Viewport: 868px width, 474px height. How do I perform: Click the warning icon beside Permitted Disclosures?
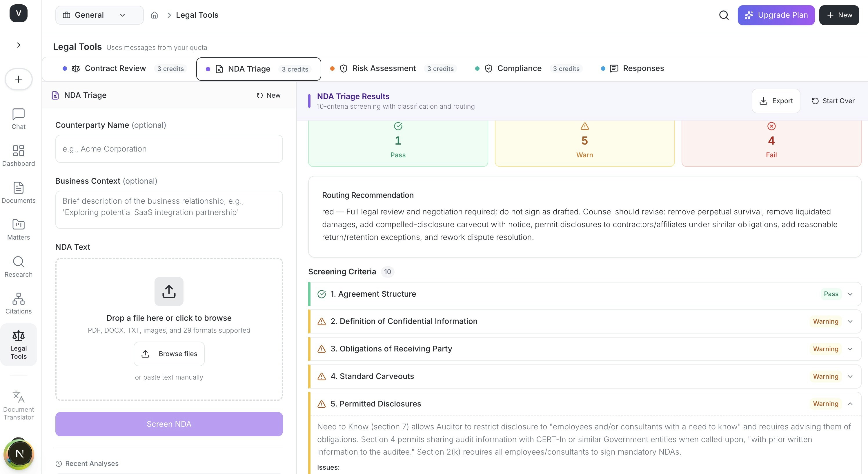click(x=322, y=404)
